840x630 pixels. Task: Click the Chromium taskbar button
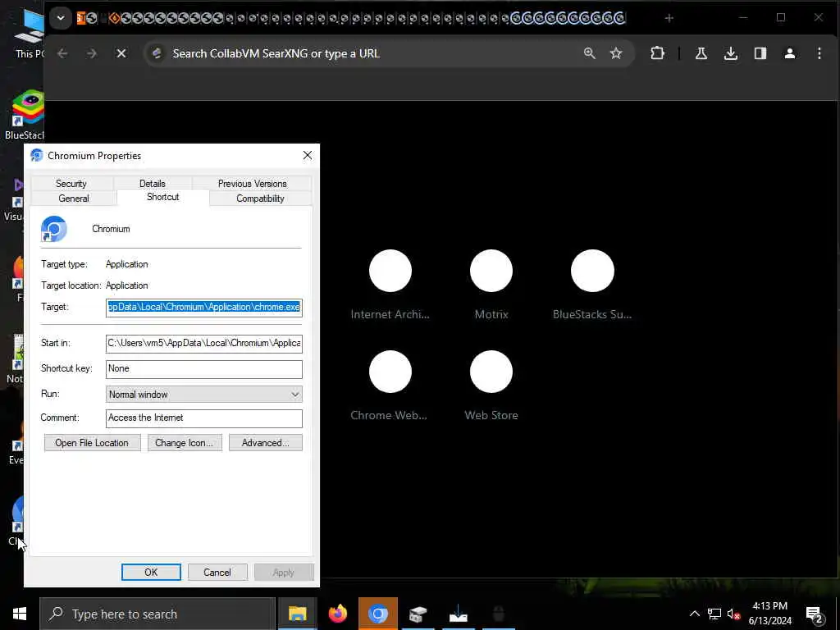[x=377, y=614]
